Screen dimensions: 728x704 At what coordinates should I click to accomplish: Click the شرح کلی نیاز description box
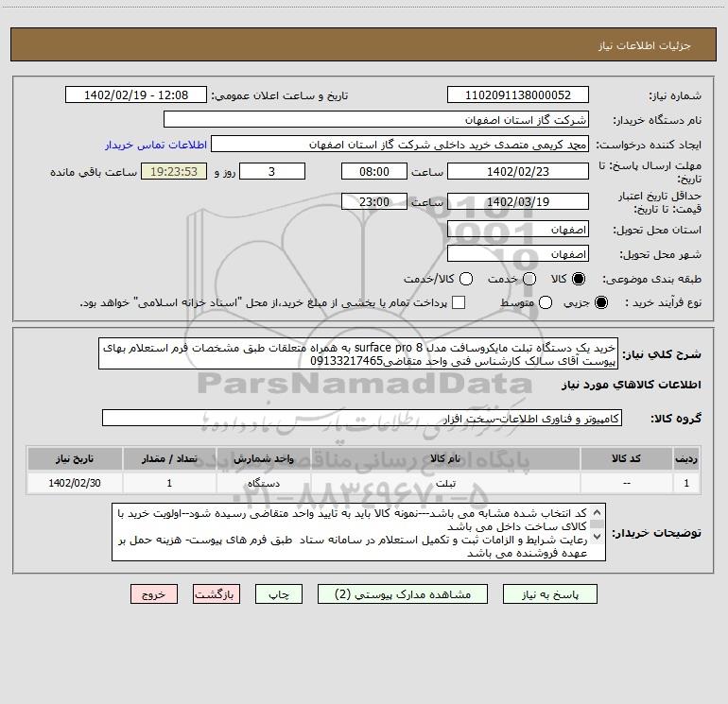pos(358,353)
